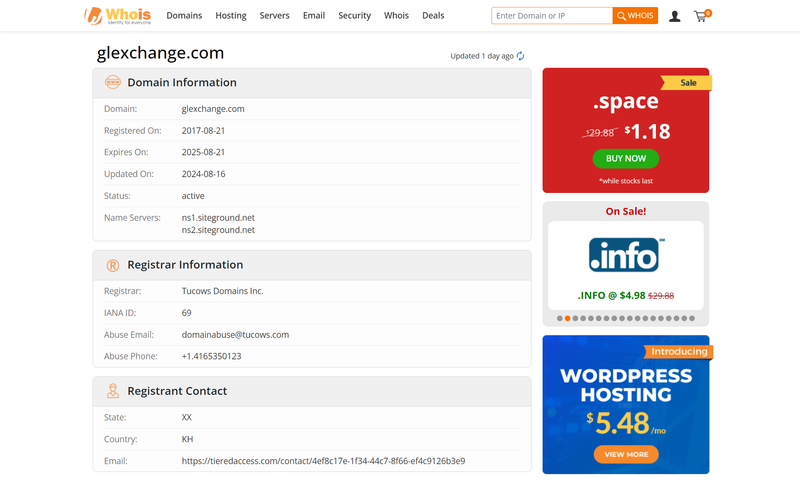Click the On Sale! heading
The image size is (800, 483).
click(x=626, y=211)
